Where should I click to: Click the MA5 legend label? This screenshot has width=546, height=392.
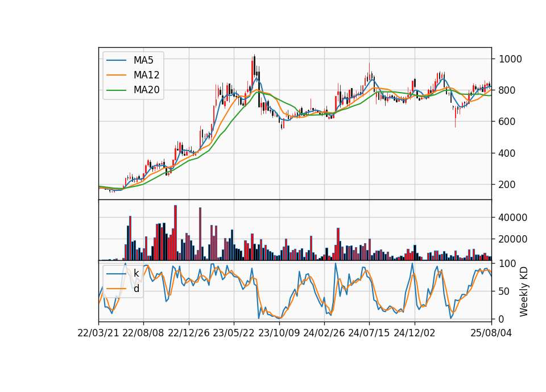(x=143, y=60)
